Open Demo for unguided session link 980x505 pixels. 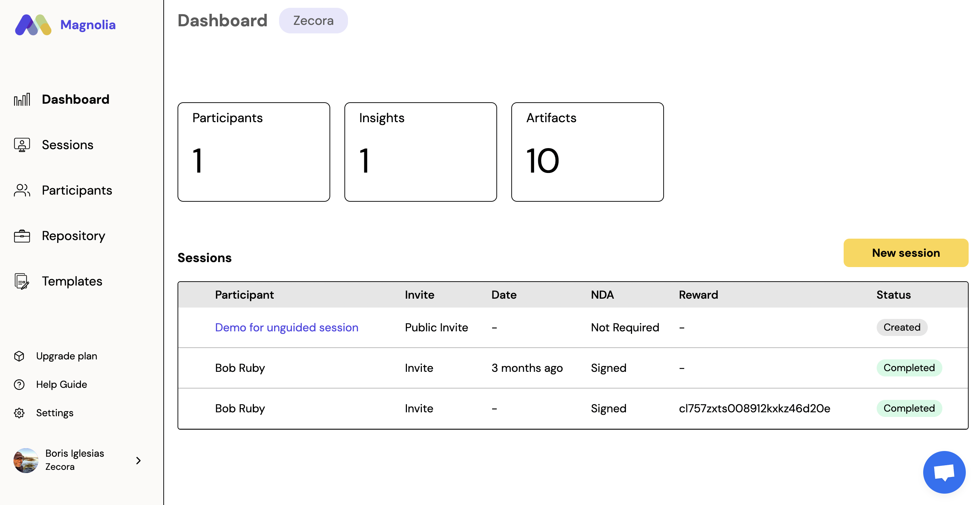287,327
